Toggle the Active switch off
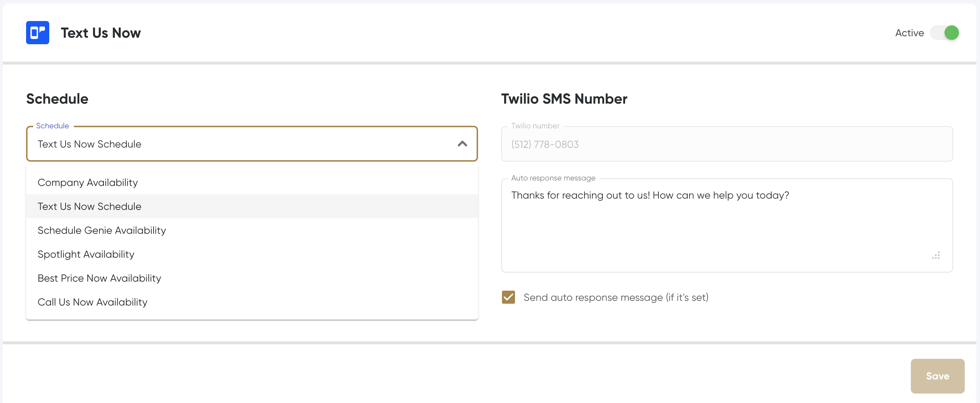Viewport: 980px width, 403px height. tap(944, 33)
